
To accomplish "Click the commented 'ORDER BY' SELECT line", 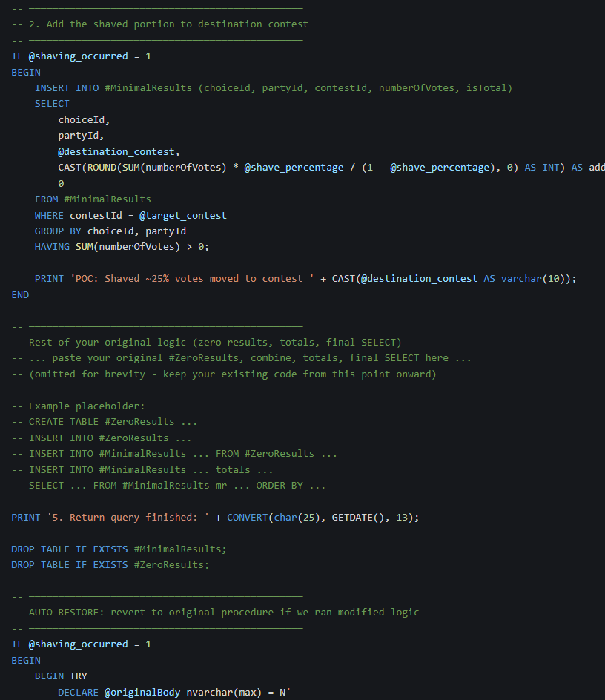I will tap(168, 486).
